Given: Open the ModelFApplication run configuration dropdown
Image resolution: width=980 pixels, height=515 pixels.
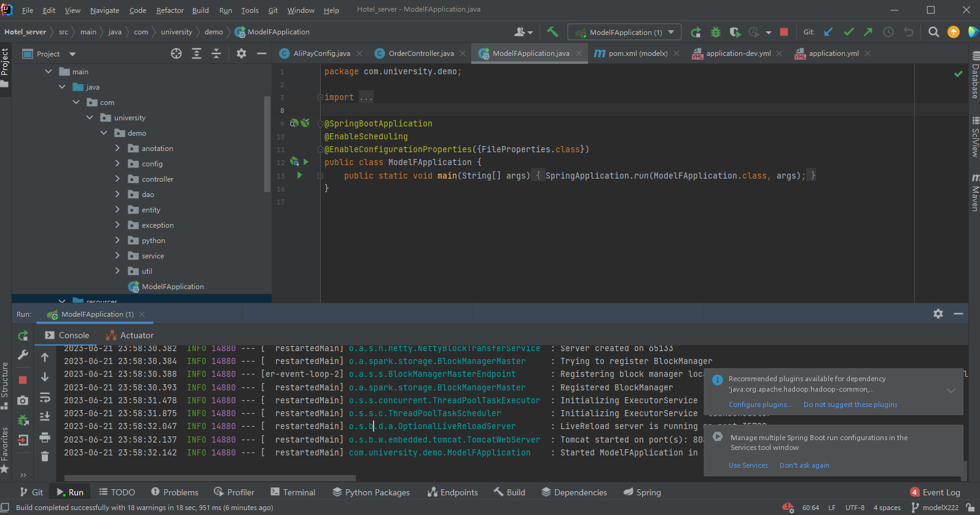Looking at the screenshot, I should click(x=670, y=32).
